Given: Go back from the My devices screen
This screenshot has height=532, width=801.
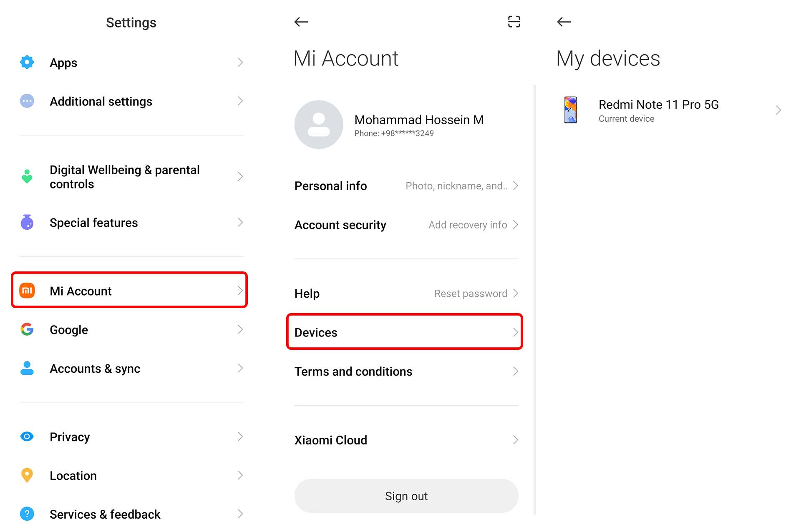Looking at the screenshot, I should 564,22.
